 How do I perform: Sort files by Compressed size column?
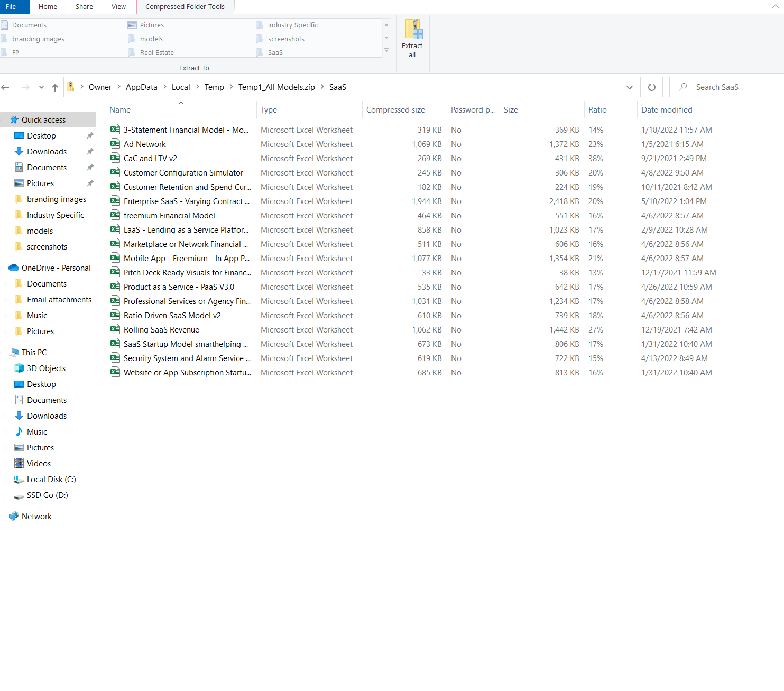(395, 110)
